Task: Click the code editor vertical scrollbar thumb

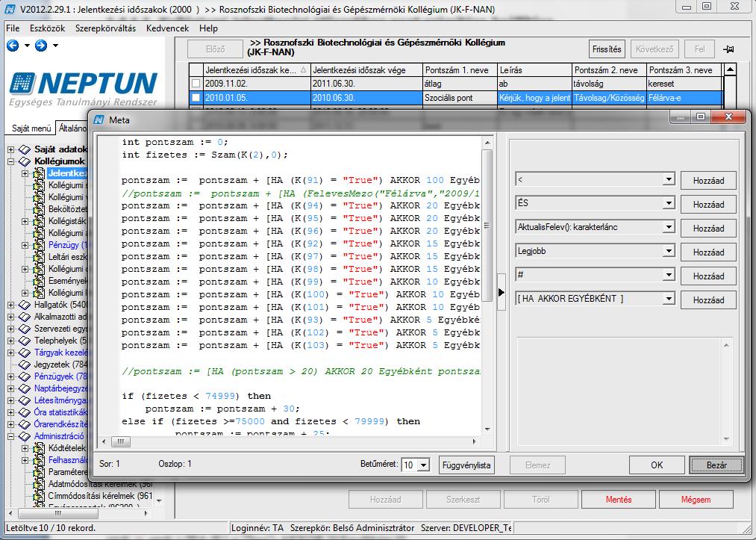Action: click(487, 226)
